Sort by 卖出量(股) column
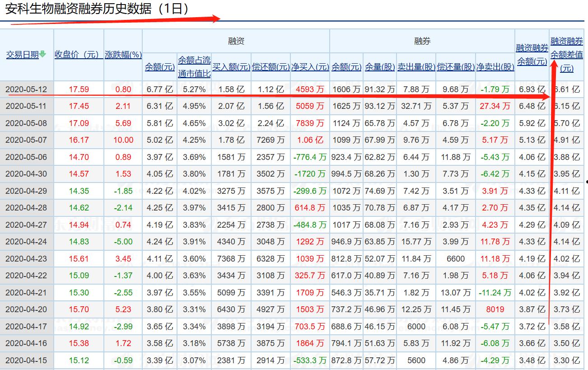This screenshot has width=588, height=370. [x=416, y=67]
